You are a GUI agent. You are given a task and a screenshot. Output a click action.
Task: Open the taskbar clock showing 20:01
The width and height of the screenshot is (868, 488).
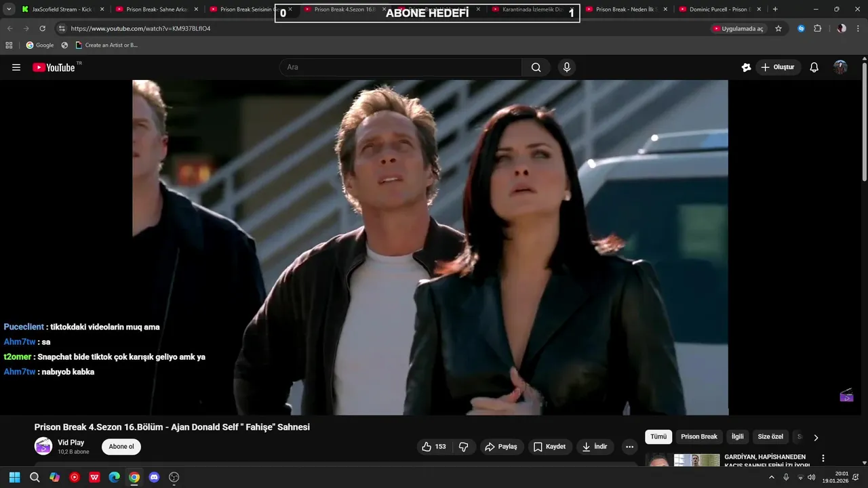point(835,477)
